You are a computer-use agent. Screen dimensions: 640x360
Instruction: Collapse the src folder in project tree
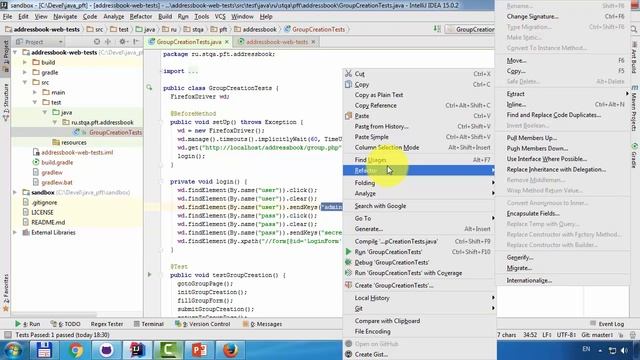coord(25,82)
